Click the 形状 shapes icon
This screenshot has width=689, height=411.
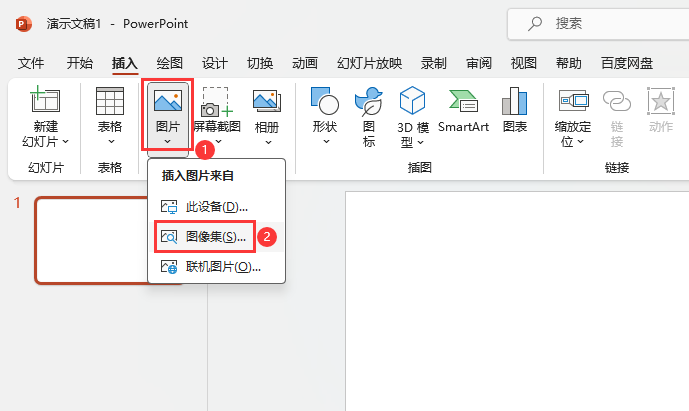pyautogui.click(x=324, y=100)
